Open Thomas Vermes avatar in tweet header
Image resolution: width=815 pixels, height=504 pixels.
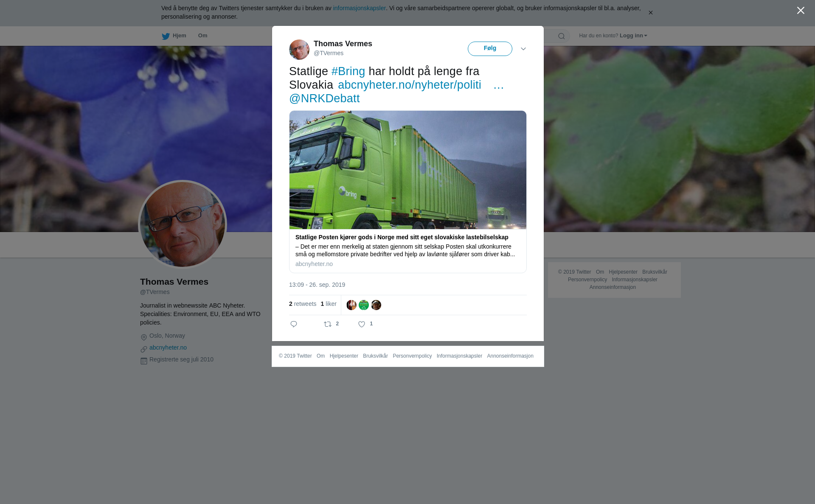(x=299, y=50)
